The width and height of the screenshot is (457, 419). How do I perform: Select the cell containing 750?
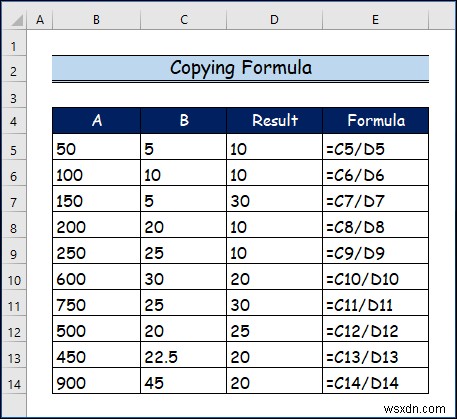(x=97, y=303)
